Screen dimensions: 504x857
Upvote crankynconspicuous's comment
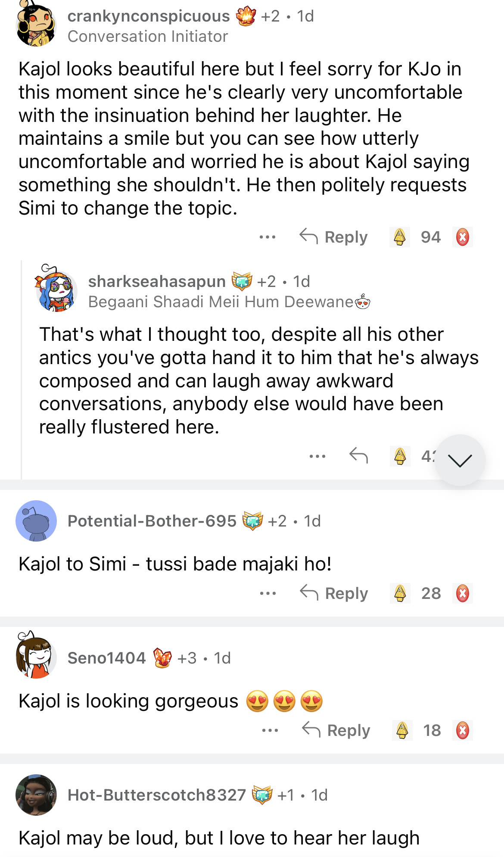click(400, 237)
